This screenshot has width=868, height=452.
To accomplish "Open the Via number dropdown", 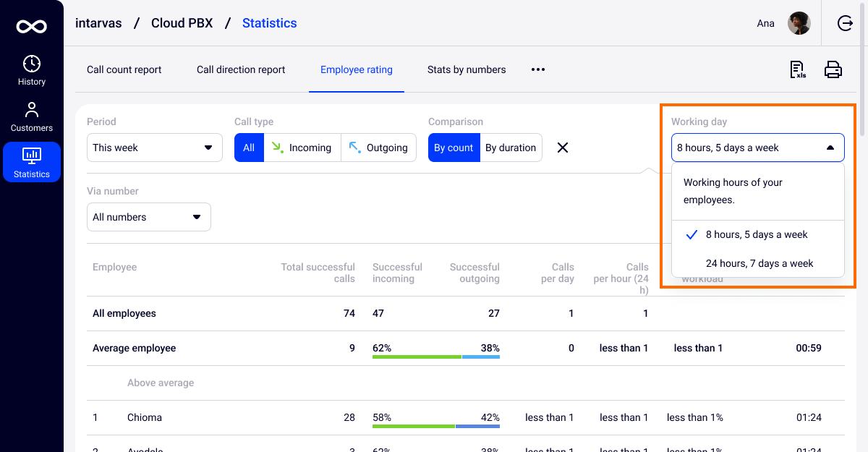I will pyautogui.click(x=148, y=217).
